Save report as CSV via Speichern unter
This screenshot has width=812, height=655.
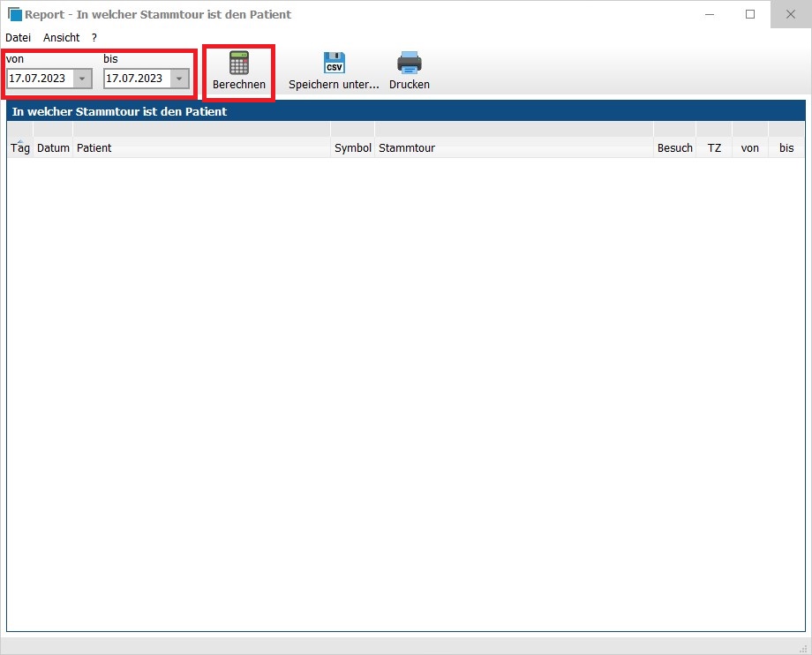(x=334, y=72)
